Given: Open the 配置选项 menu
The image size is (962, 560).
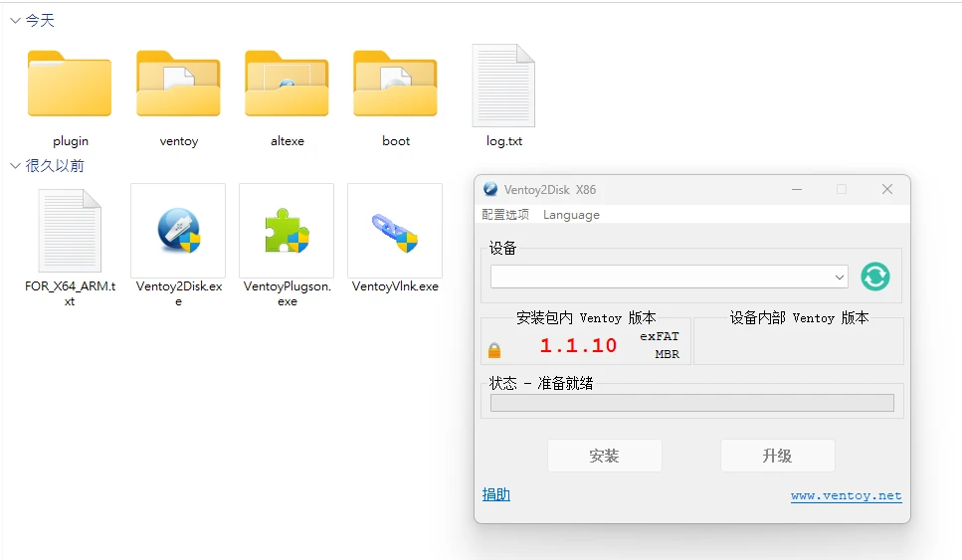Looking at the screenshot, I should pyautogui.click(x=505, y=215).
